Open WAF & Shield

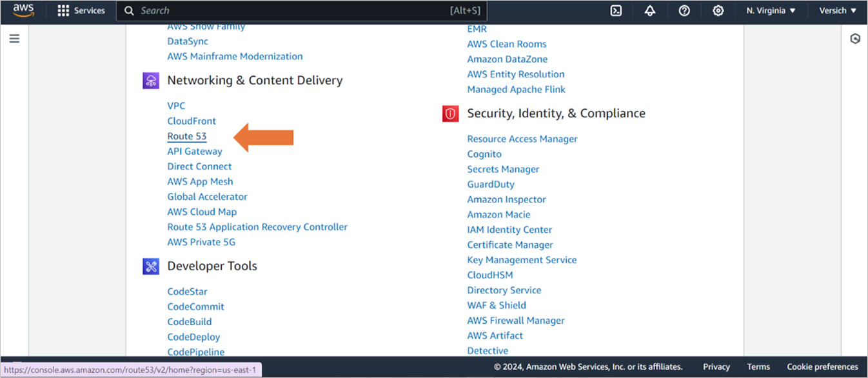point(497,306)
